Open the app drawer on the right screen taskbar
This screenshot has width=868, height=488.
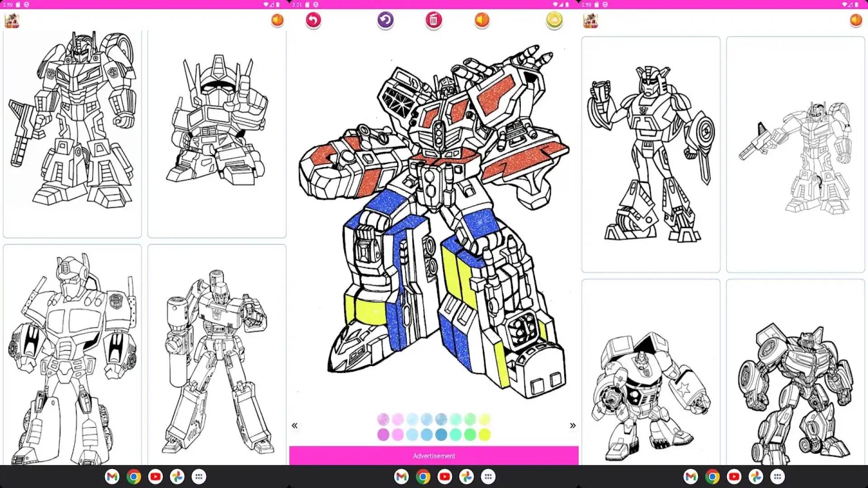778,477
